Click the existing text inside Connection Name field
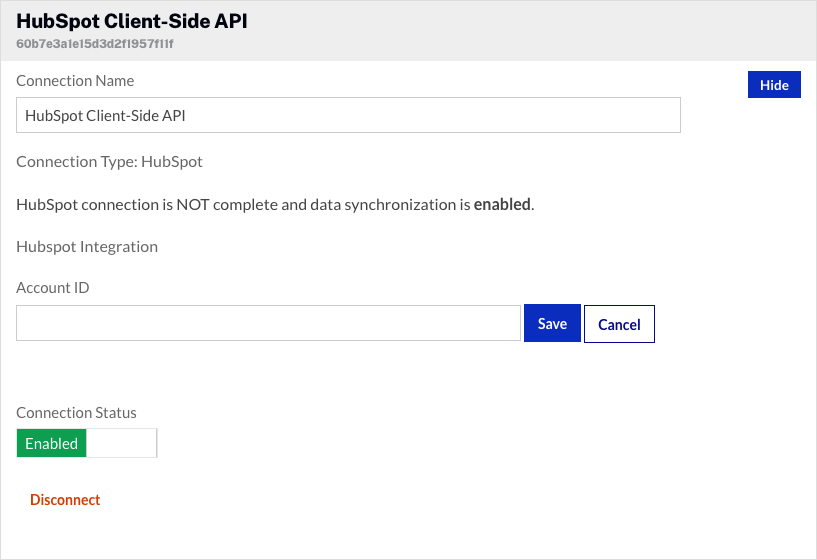Image resolution: width=817 pixels, height=560 pixels. point(105,115)
